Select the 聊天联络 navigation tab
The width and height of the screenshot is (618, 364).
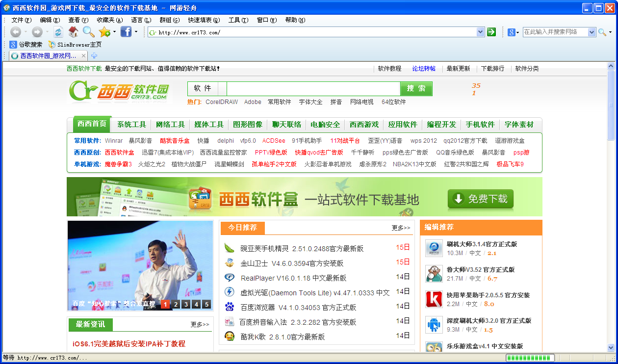[x=287, y=124]
